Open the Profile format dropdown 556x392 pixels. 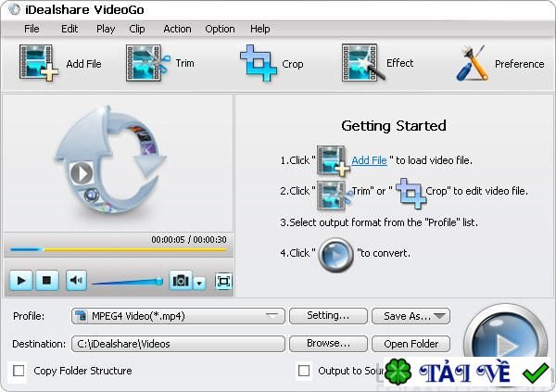[178, 316]
